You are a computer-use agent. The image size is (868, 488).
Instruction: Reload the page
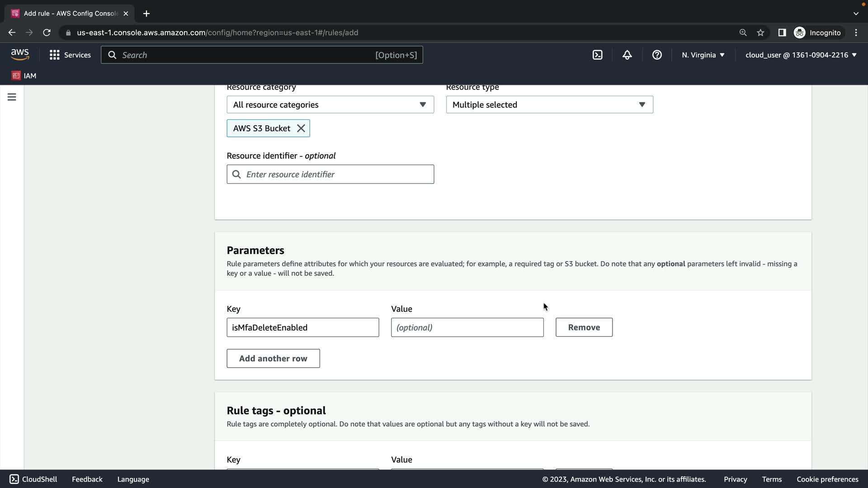point(47,33)
